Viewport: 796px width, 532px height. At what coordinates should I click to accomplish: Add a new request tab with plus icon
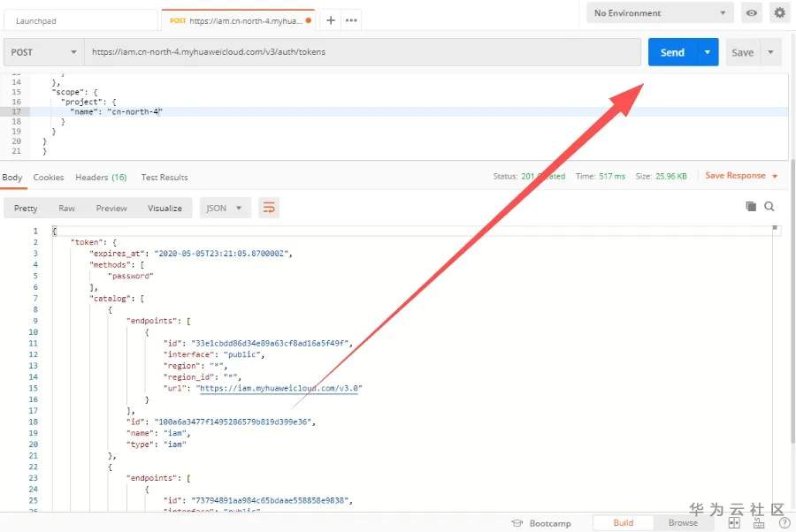coord(331,20)
